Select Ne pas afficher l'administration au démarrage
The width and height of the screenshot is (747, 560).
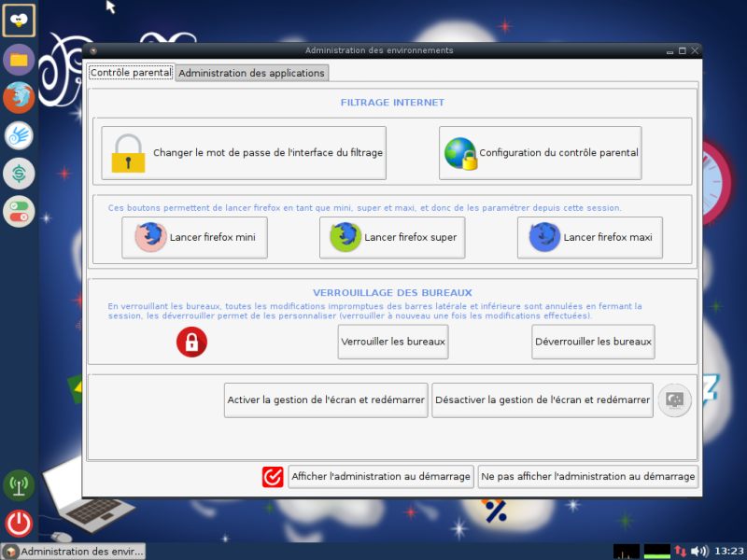pyautogui.click(x=588, y=477)
